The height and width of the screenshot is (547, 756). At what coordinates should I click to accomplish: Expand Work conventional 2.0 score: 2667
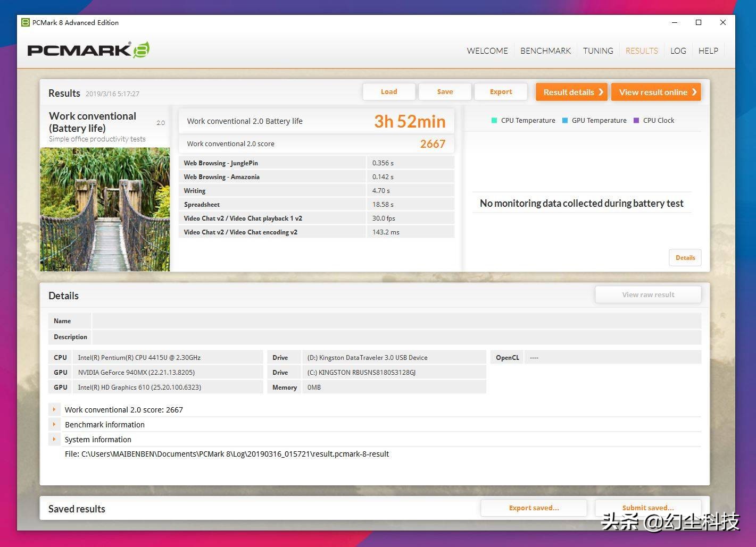54,409
